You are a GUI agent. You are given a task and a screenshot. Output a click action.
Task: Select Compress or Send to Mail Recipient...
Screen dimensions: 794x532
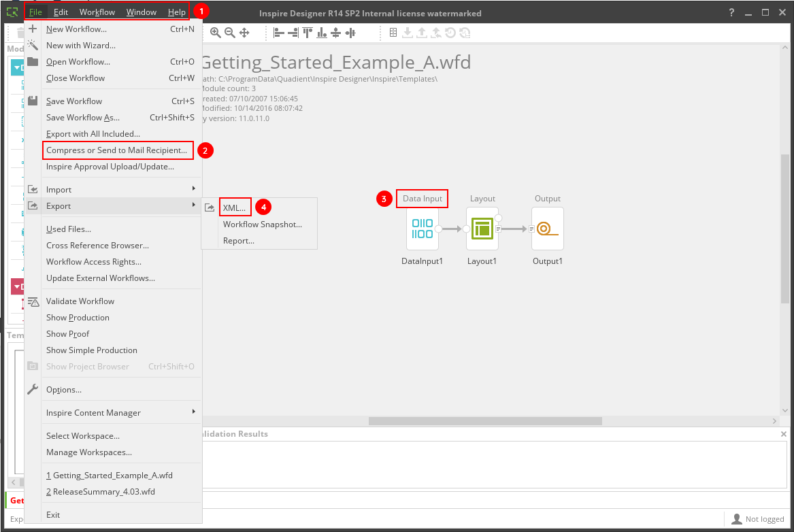[114, 150]
